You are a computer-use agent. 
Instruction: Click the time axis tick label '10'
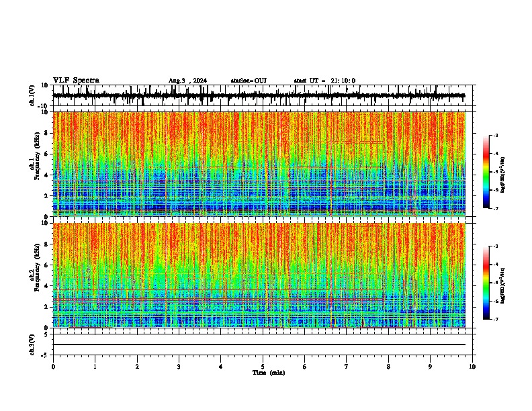(x=472, y=367)
